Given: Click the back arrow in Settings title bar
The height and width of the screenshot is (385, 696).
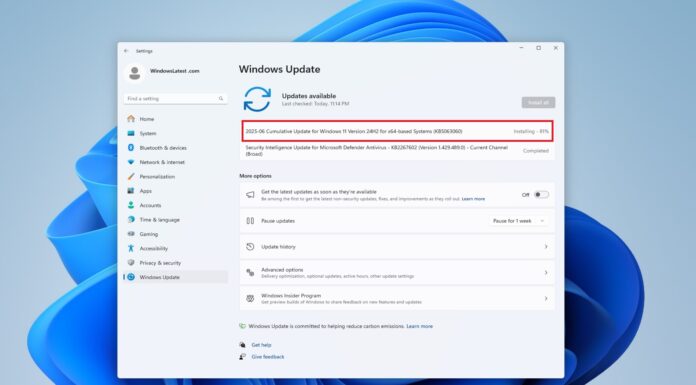Looking at the screenshot, I should tap(126, 51).
